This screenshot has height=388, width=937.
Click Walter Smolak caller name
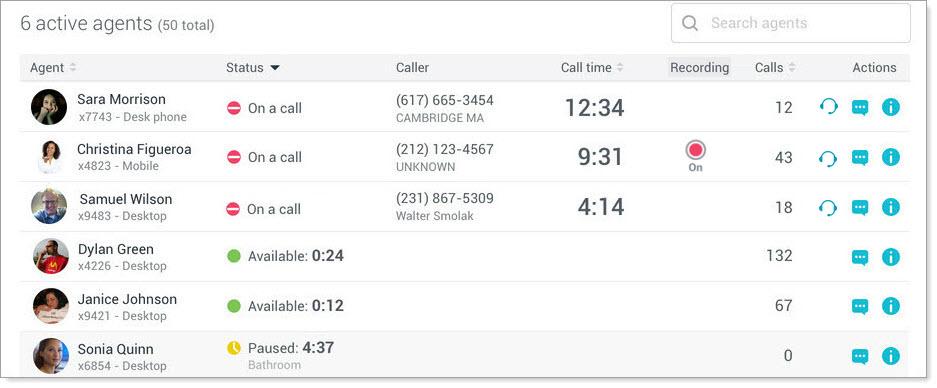(x=434, y=216)
